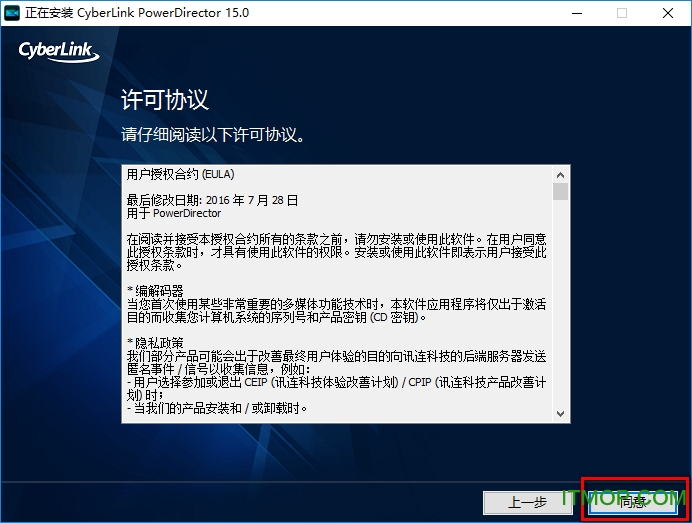Click the * 编解码器 section heading
The width and height of the screenshot is (692, 523).
click(155, 291)
